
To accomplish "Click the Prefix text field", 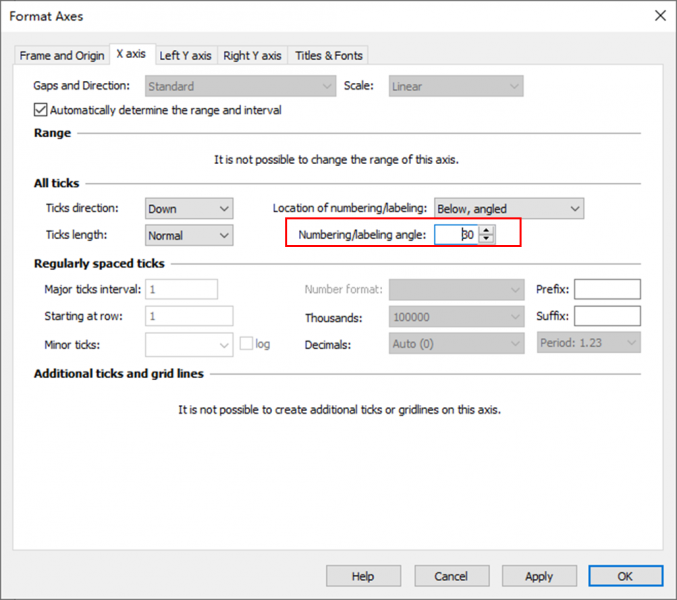I will point(607,289).
